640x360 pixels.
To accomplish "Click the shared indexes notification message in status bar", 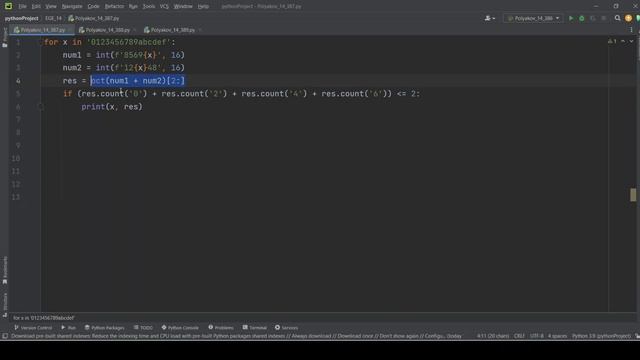I will tap(236, 336).
